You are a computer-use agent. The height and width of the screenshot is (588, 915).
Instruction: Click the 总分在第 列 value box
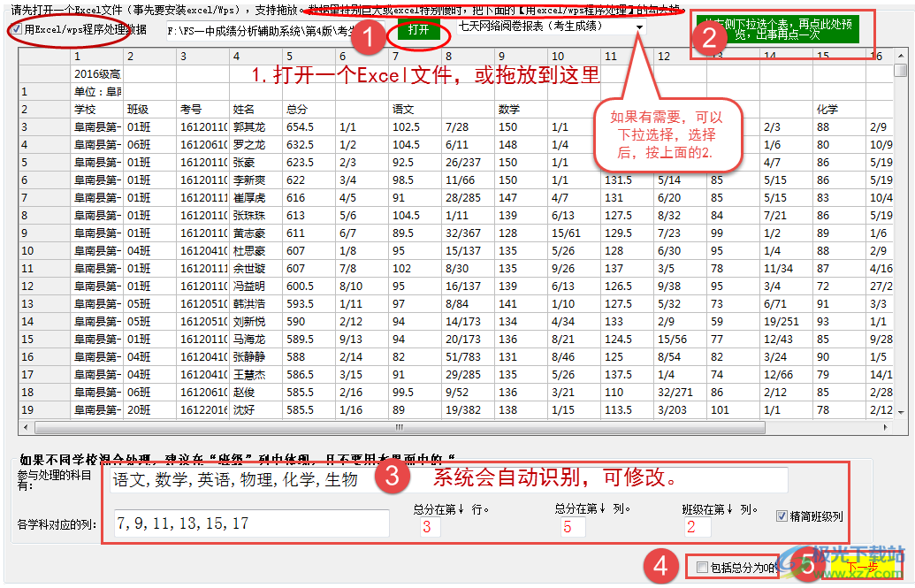tap(571, 527)
